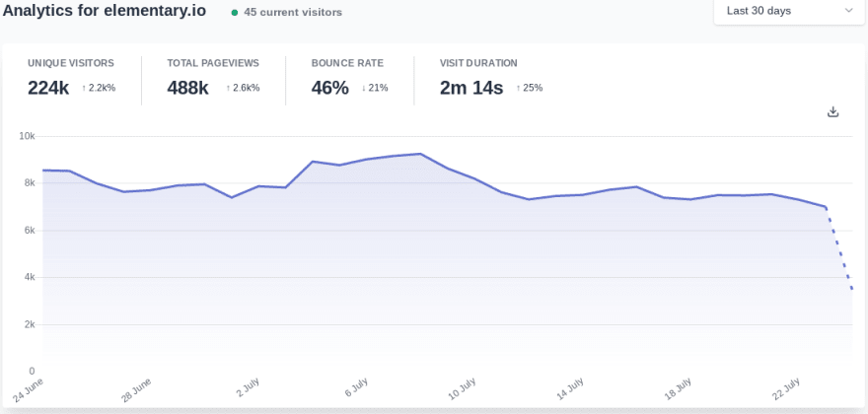This screenshot has width=868, height=414.
Task: Click the green live visitors indicator dot
Action: click(x=235, y=13)
